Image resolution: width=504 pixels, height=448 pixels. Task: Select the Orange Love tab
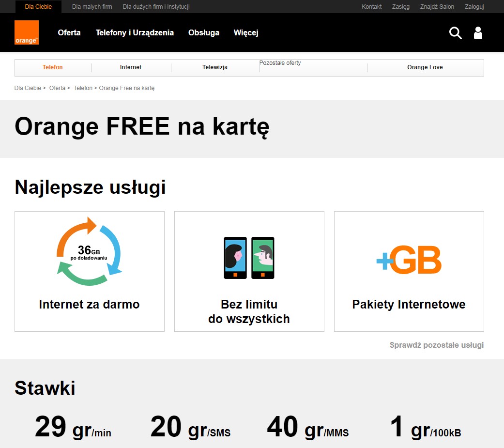(x=425, y=67)
